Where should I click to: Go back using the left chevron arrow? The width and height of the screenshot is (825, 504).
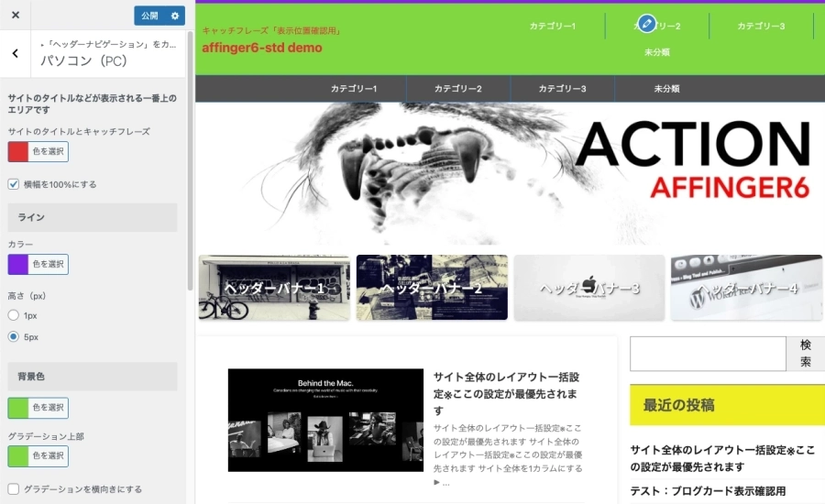pos(16,53)
